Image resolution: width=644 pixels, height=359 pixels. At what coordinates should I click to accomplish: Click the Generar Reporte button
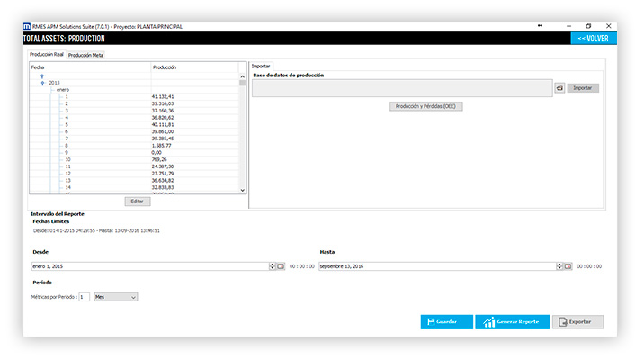512,322
